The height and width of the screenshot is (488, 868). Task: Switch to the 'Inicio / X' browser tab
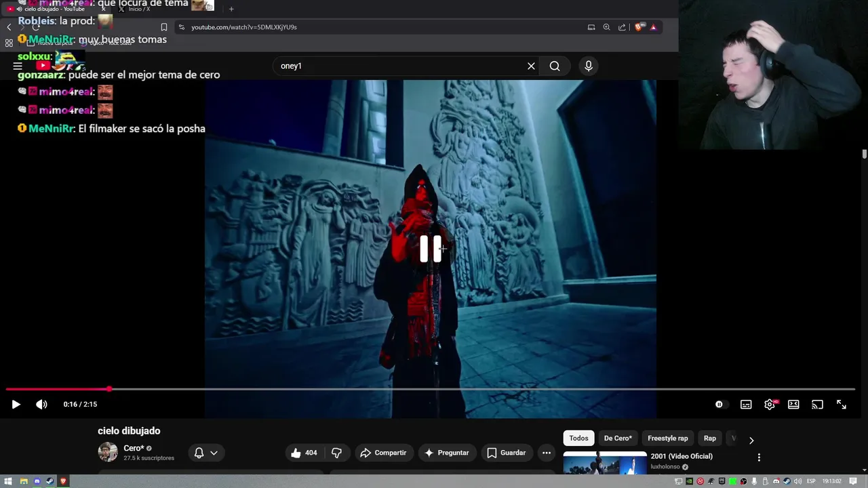(x=139, y=9)
